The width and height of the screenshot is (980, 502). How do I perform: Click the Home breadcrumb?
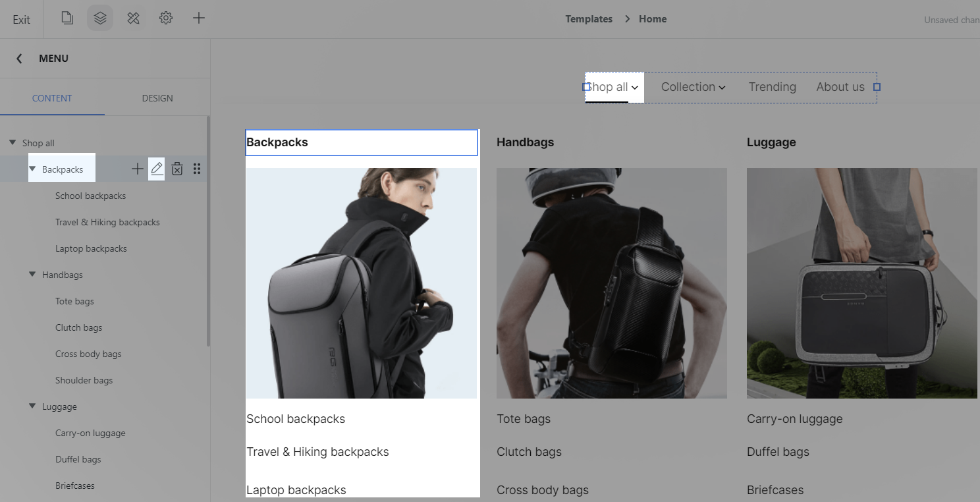click(x=653, y=19)
